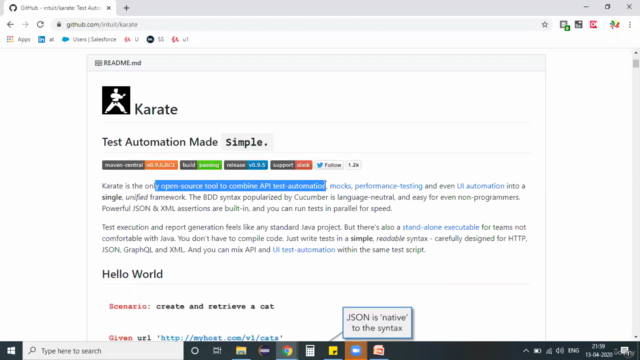Bookmark this page with the star icon

(544, 24)
